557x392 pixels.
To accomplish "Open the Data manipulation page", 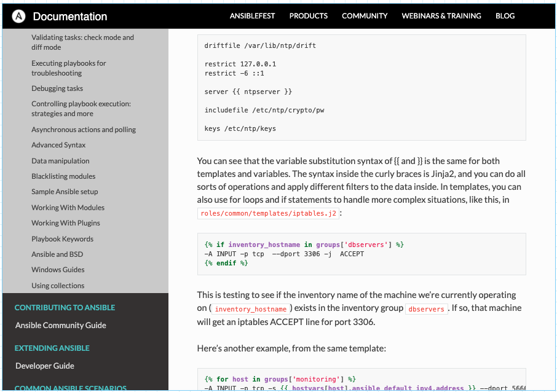I will pyautogui.click(x=60, y=161).
